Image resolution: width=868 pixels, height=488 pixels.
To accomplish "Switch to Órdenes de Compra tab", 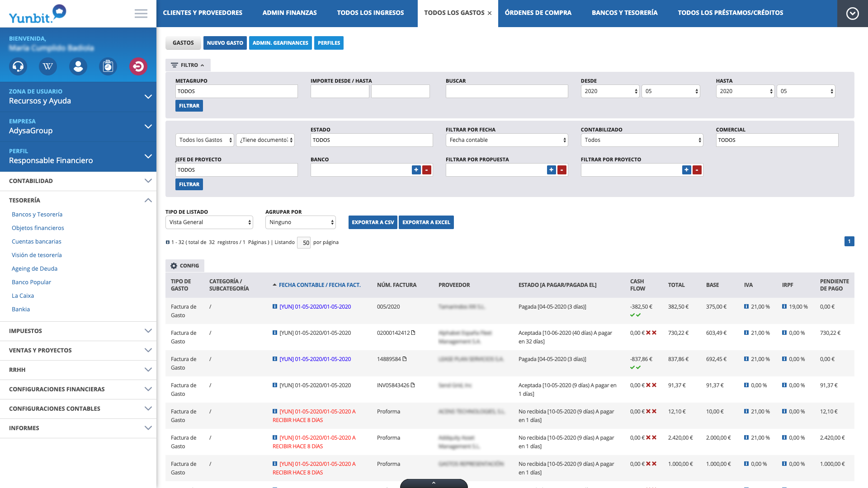I will (538, 13).
